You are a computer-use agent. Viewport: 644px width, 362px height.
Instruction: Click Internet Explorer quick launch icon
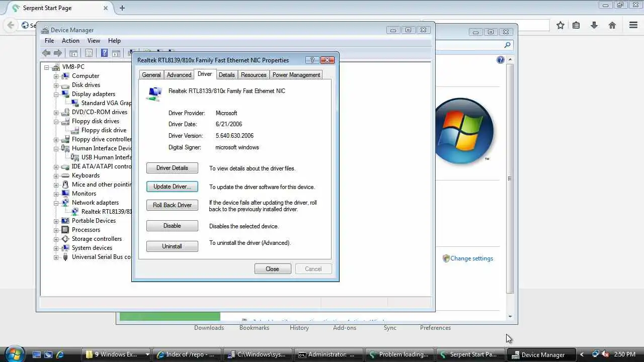60,354
